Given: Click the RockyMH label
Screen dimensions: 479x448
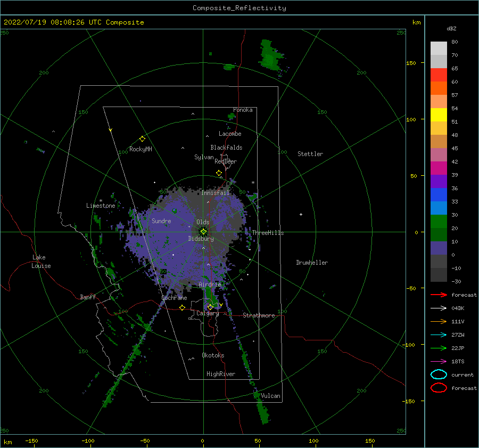Looking at the screenshot, I should pyautogui.click(x=141, y=149).
